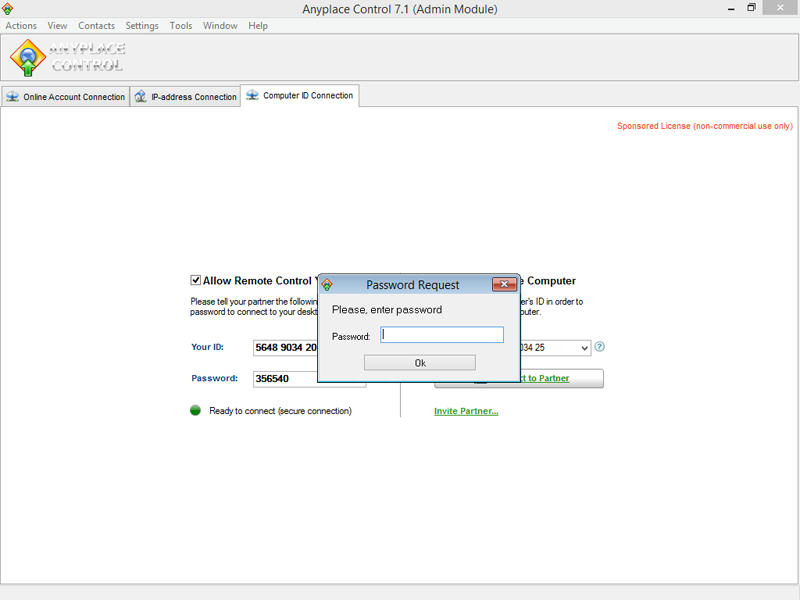This screenshot has height=600, width=800.
Task: Open the Invite Partner link
Action: click(466, 411)
